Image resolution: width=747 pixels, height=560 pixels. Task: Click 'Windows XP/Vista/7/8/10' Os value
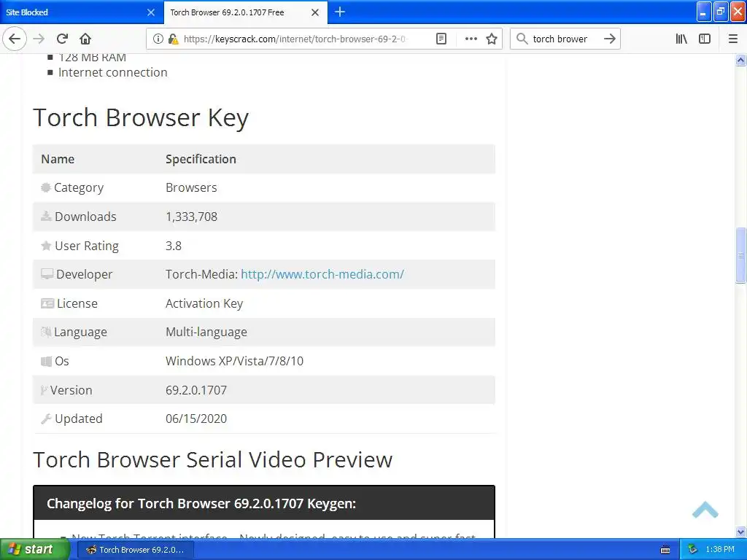[234, 361]
